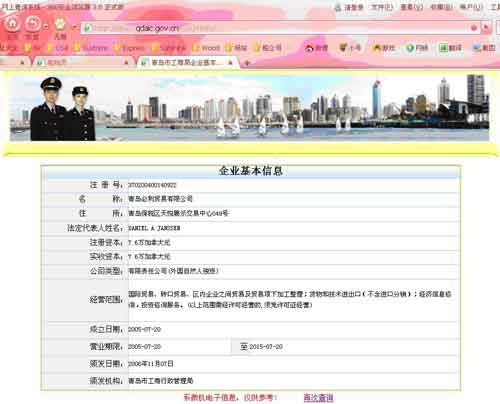This screenshot has height=404, width=500.
Task: Click the registration number value 370220400140922
Action: 152,185
